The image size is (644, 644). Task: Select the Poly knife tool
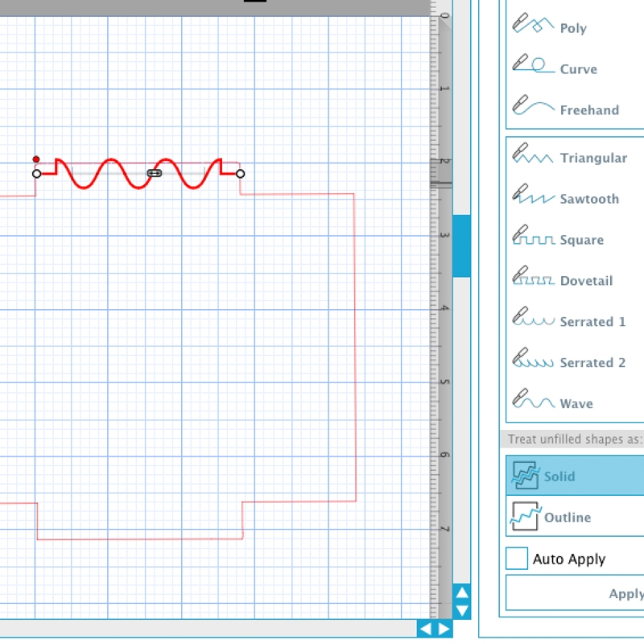[x=575, y=25]
